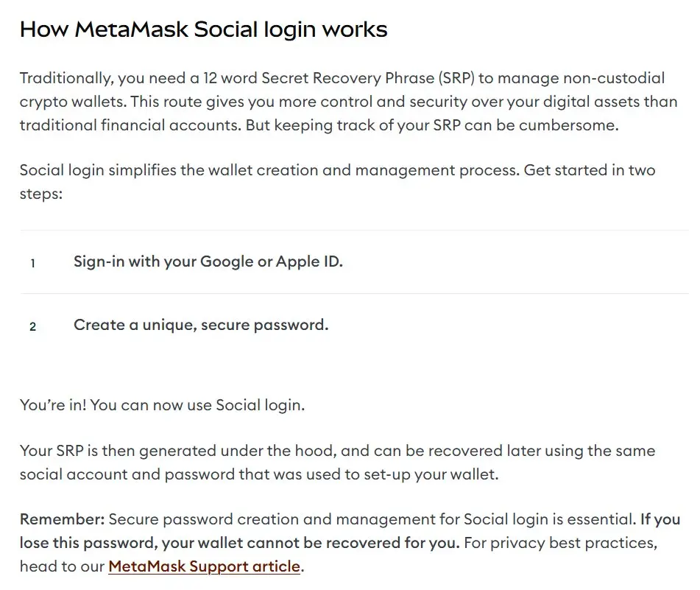The image size is (700, 590).
Task: Click paragraph starting 'Social login simplifies'
Action: pos(338,181)
